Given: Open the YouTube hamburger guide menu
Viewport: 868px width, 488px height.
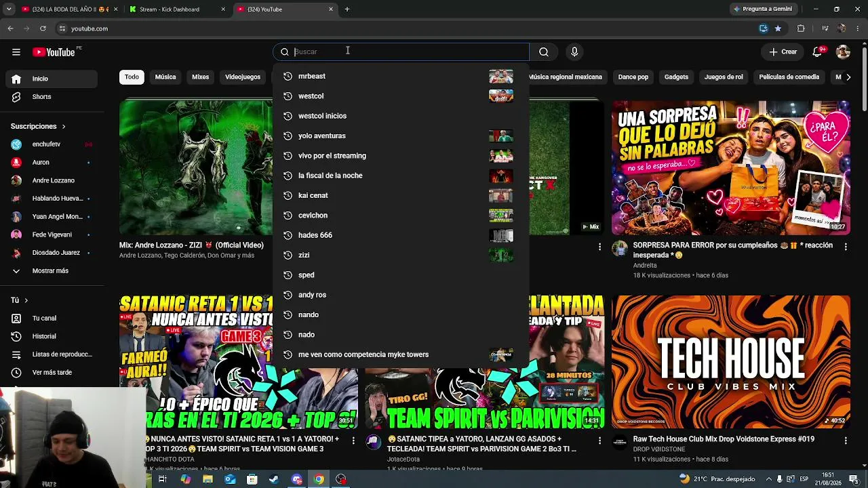Looking at the screenshot, I should tap(16, 52).
